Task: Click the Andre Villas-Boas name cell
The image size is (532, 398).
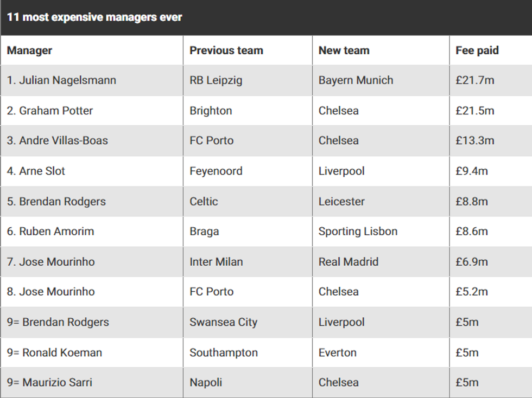Action: pos(57,140)
